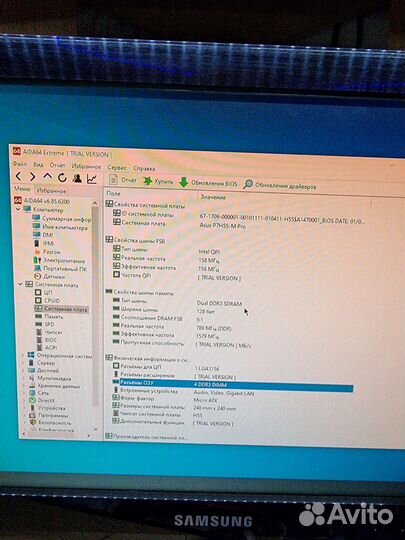The width and height of the screenshot is (405, 540).
Task: Collapse the Компьютер tree node
Action: click(x=18, y=209)
